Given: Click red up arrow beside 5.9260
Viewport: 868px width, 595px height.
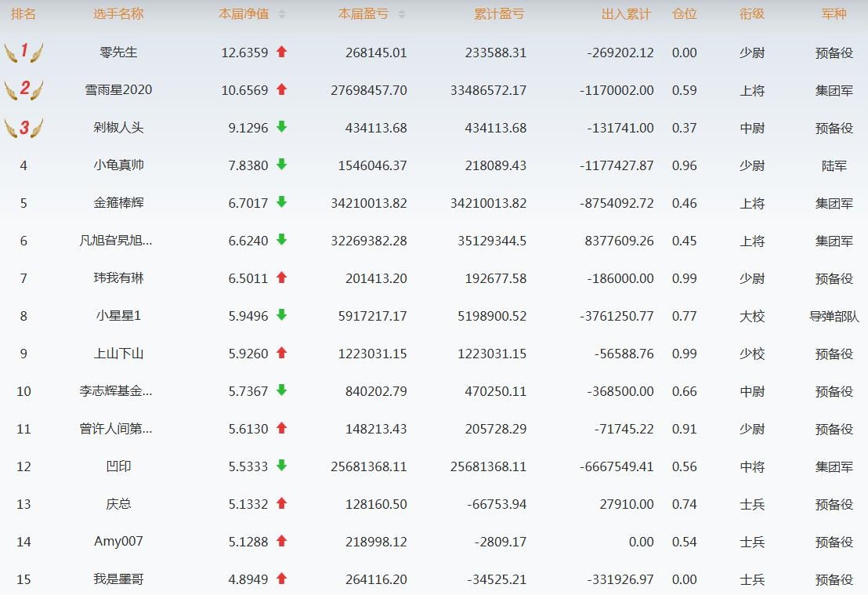Looking at the screenshot, I should click(282, 353).
